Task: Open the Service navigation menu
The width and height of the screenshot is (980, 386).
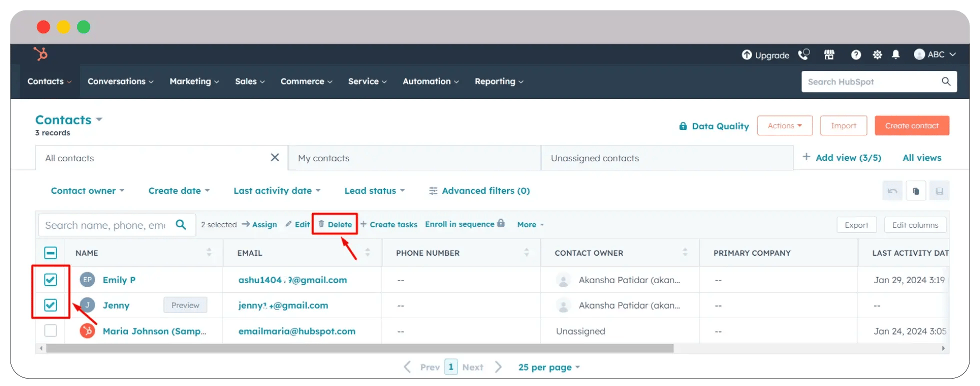Action: 367,81
